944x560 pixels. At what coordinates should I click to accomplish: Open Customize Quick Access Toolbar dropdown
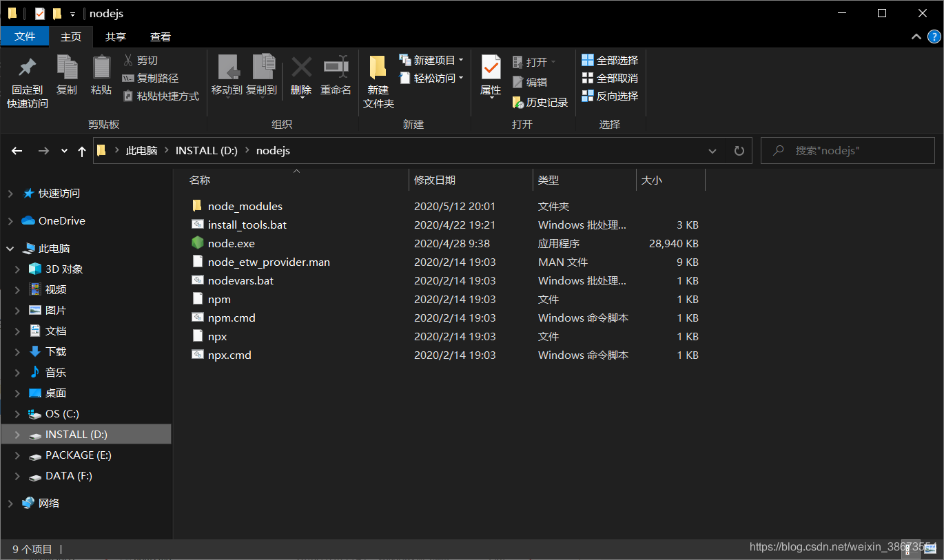coord(72,14)
